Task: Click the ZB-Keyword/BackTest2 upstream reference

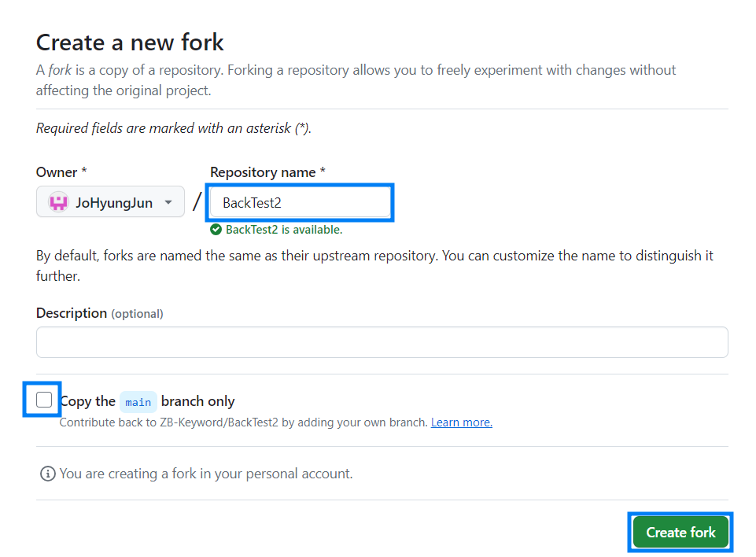Action: click(220, 422)
